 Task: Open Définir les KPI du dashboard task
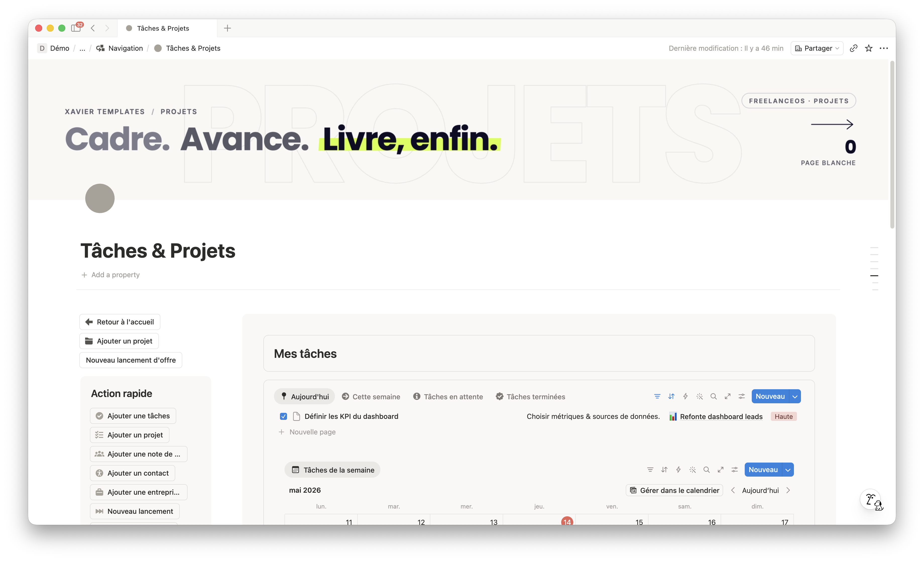click(x=351, y=416)
